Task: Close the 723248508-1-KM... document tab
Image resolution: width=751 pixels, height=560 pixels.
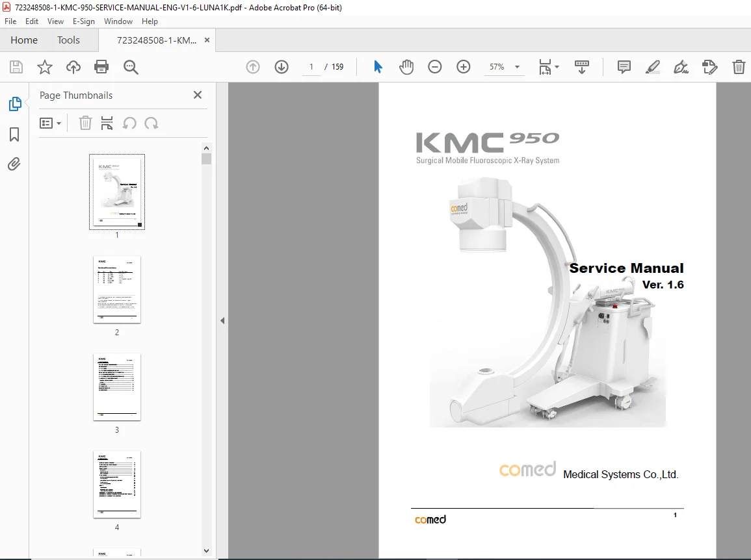Action: (x=207, y=40)
